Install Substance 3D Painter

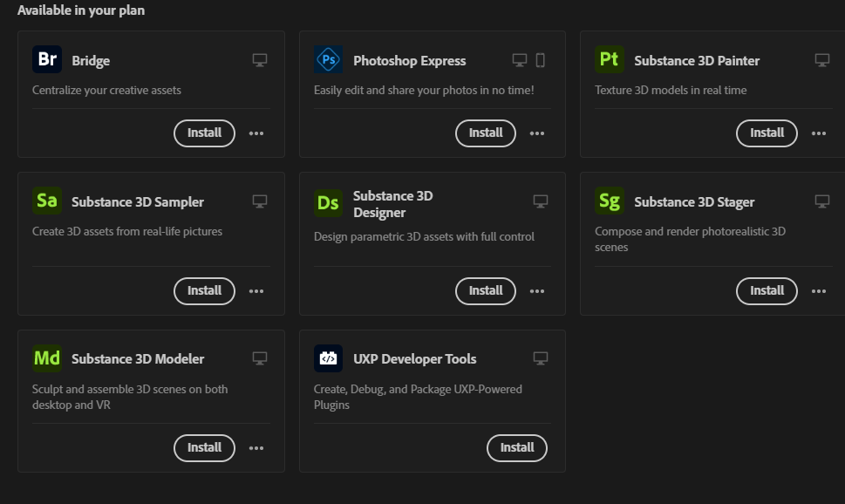coord(767,133)
